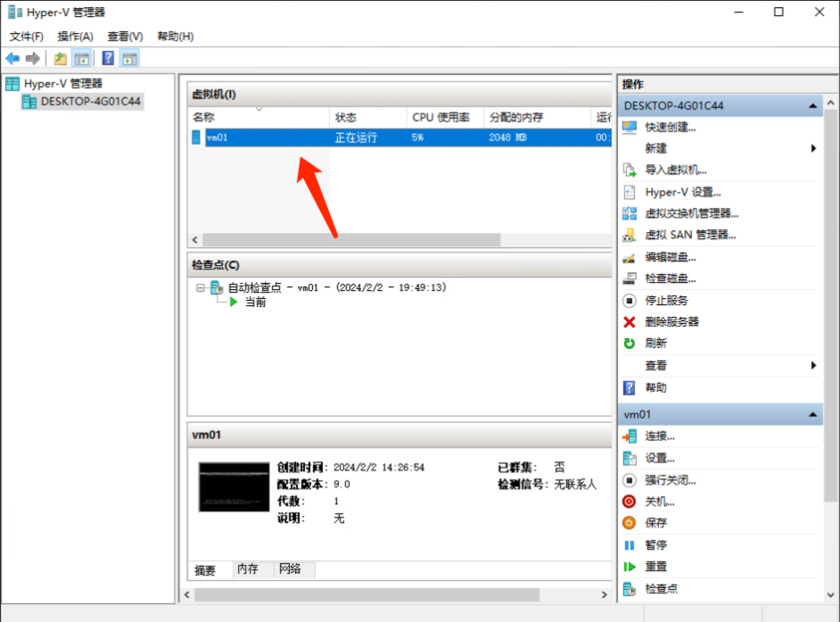Sort by the 状态 column header

(x=368, y=118)
